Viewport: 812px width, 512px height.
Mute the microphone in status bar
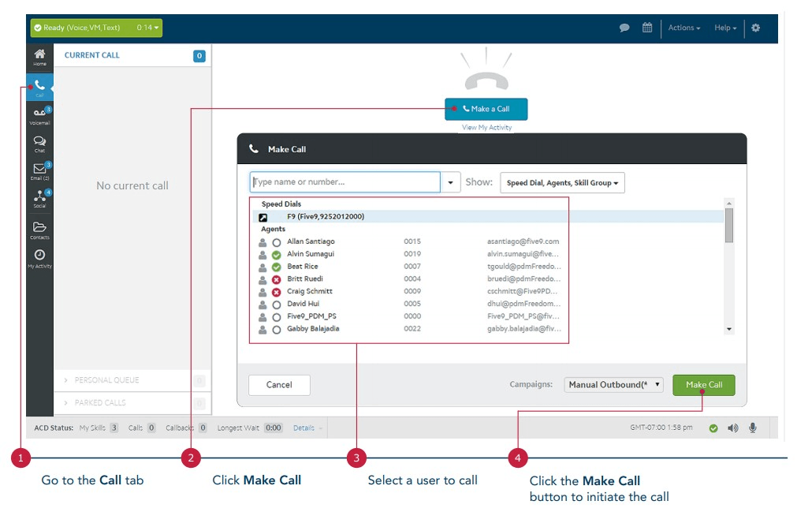753,428
